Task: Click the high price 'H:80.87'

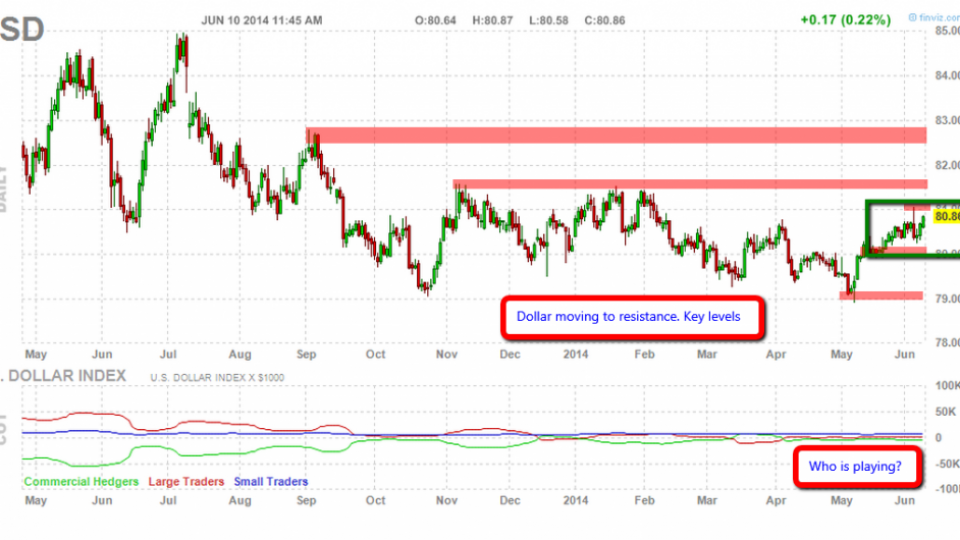Action: (x=492, y=20)
